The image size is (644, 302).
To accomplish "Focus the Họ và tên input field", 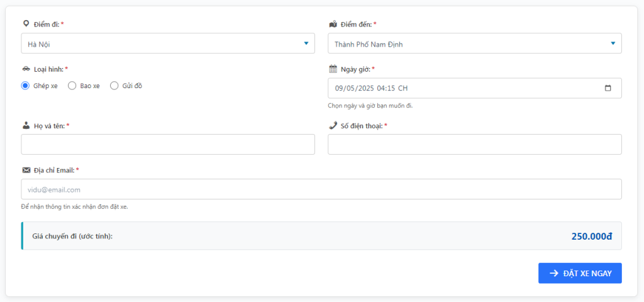I will tap(168, 144).
